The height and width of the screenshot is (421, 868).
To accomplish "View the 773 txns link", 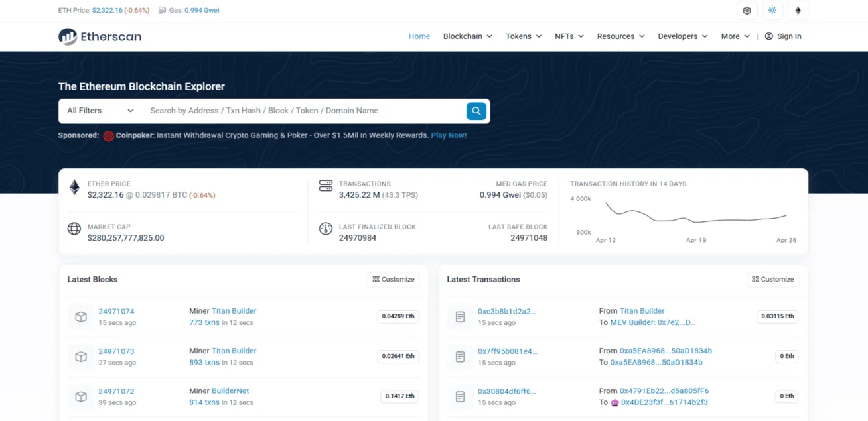I will tap(204, 323).
